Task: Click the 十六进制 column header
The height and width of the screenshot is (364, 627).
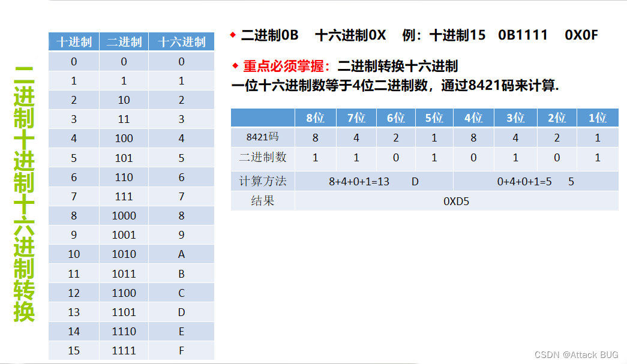Action: pyautogui.click(x=182, y=41)
